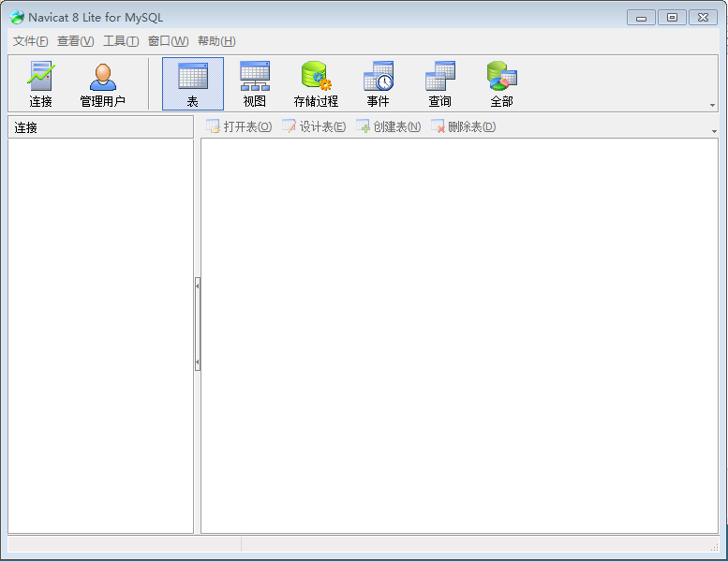
Task: Select the 表 (Table) toolbar icon
Action: click(x=192, y=83)
